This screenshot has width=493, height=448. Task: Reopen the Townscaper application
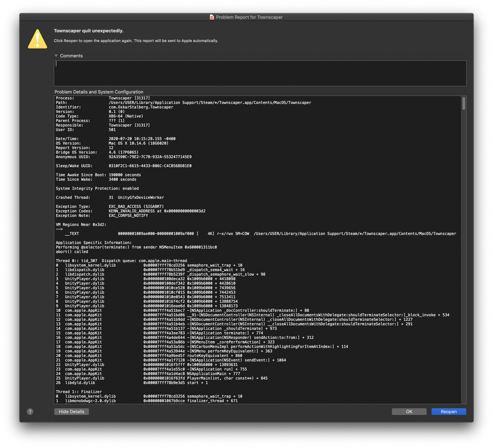pyautogui.click(x=449, y=411)
